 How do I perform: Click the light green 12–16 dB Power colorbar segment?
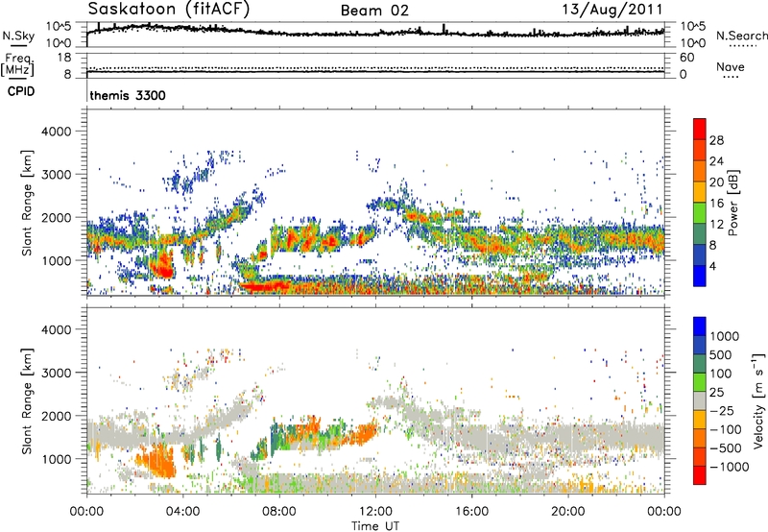click(x=700, y=212)
